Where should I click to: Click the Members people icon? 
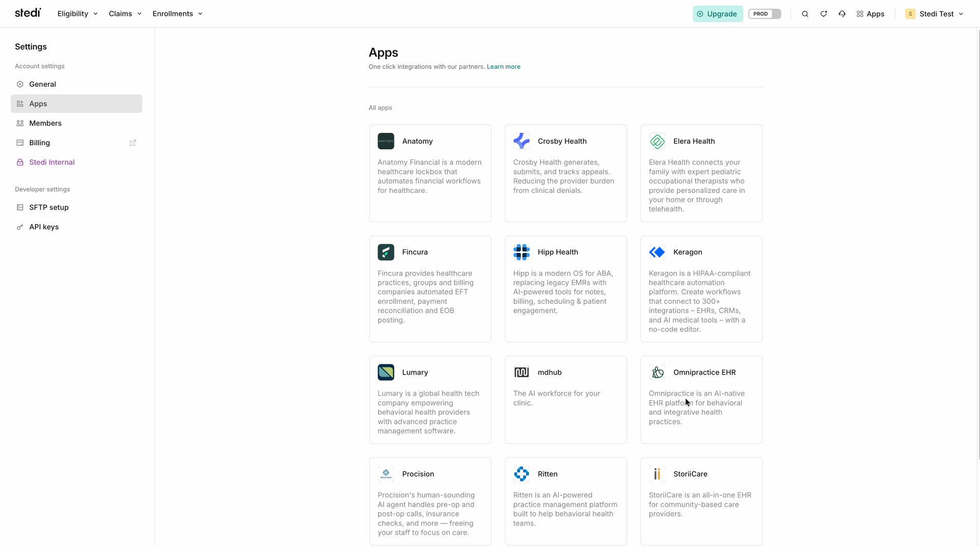(20, 123)
